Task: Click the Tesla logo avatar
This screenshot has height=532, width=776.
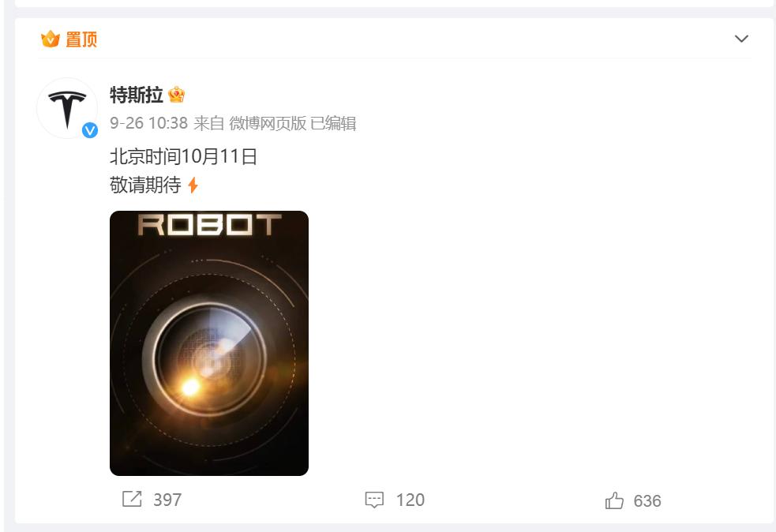Action: (x=67, y=108)
